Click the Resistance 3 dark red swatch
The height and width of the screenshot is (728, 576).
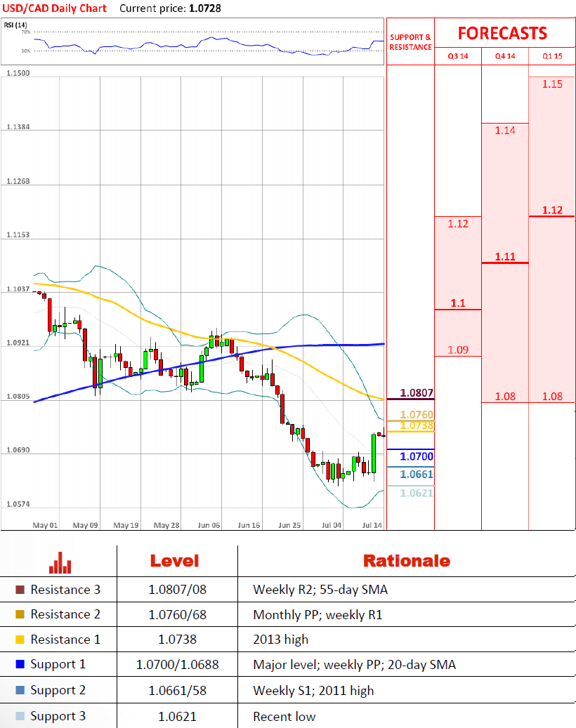tap(20, 590)
